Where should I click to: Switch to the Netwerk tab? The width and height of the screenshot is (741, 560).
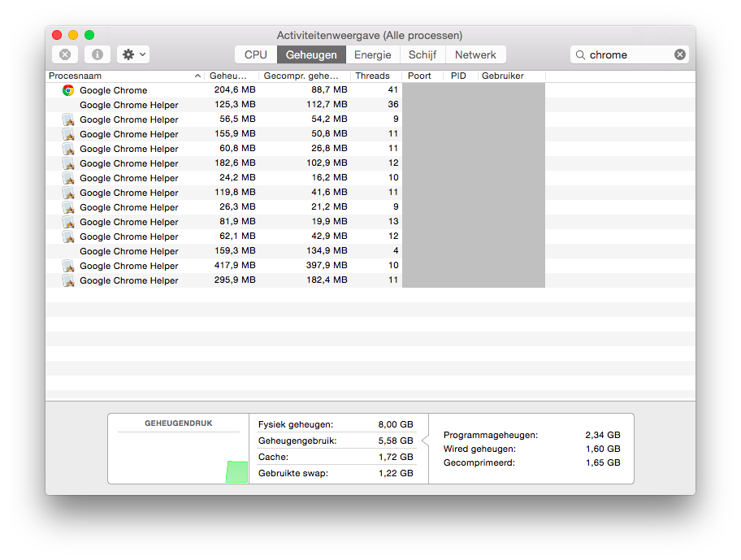click(x=475, y=54)
